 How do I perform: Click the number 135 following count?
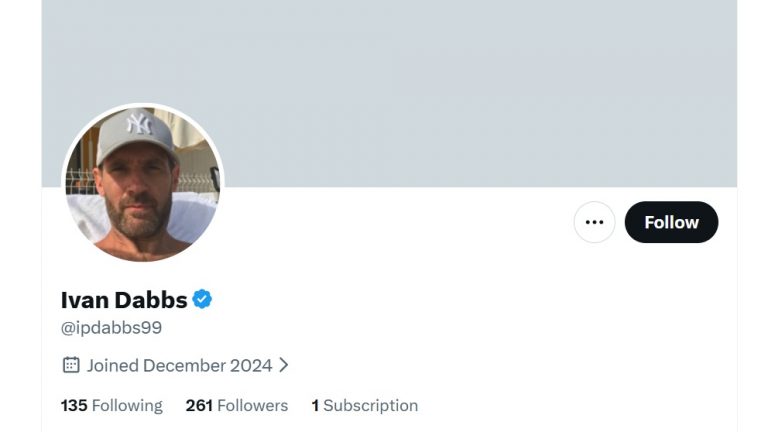(x=74, y=405)
